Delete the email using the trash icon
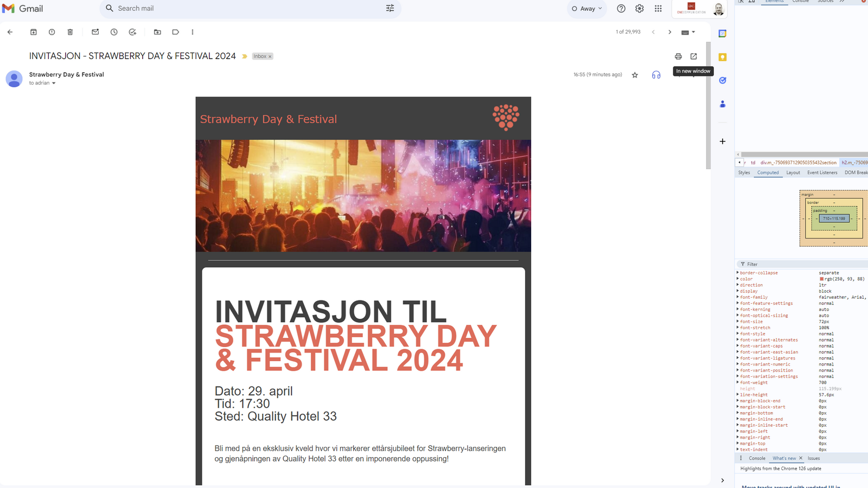868x488 pixels. (70, 32)
